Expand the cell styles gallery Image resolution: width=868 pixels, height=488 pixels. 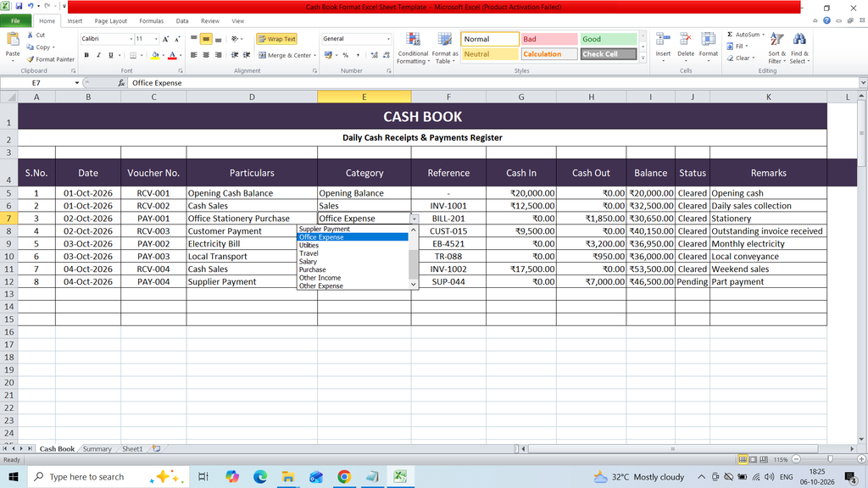[643, 58]
